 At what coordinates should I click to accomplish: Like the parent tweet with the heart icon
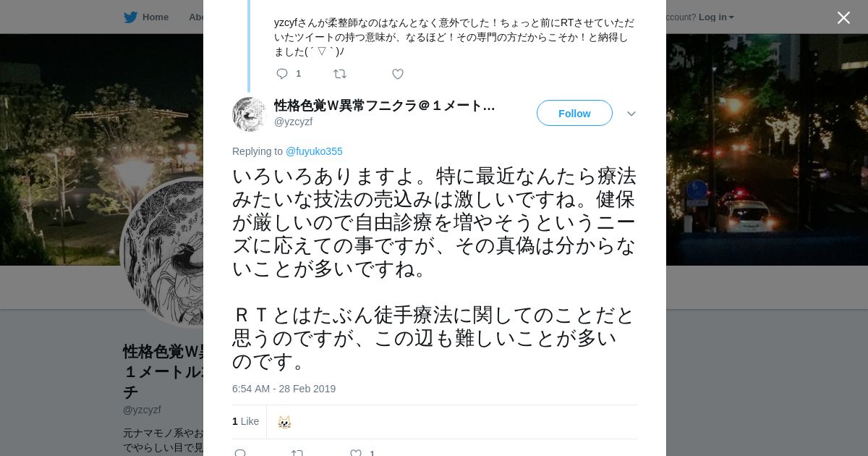pos(397,74)
